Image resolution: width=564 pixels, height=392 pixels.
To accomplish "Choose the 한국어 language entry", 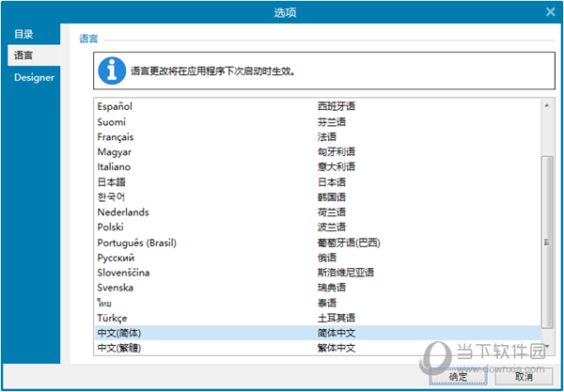I will tap(318, 197).
